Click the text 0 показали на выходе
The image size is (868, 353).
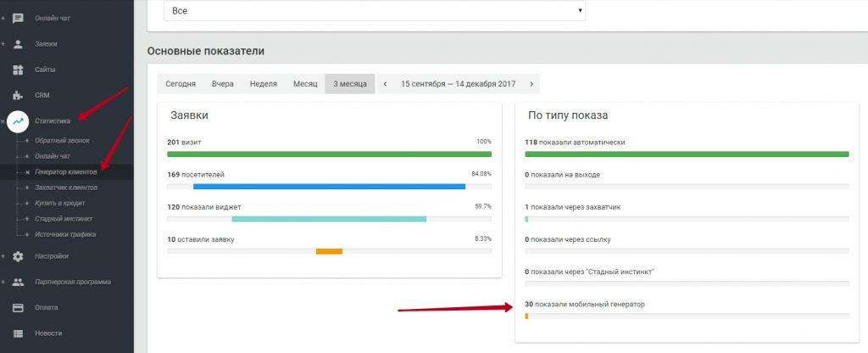pyautogui.click(x=563, y=175)
